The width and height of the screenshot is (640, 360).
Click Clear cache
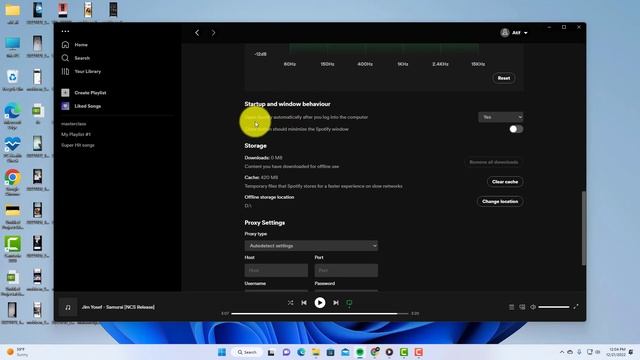tap(505, 182)
